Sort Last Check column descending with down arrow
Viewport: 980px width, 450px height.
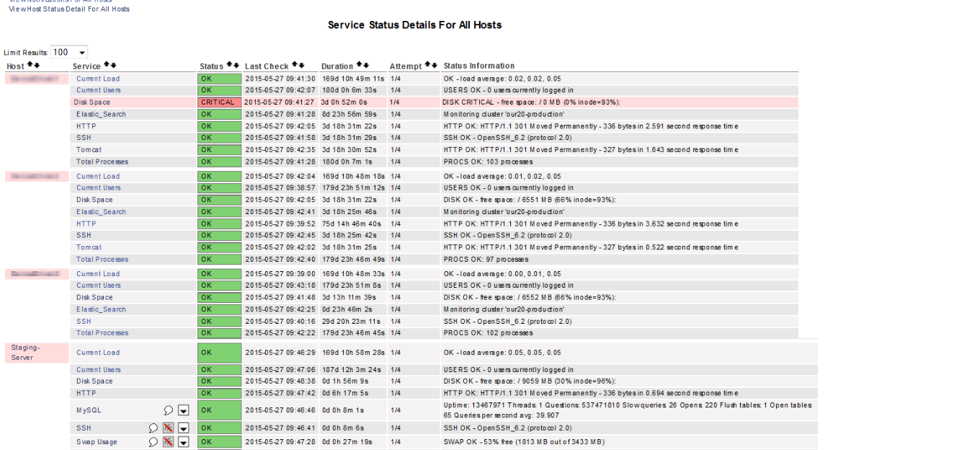click(302, 66)
